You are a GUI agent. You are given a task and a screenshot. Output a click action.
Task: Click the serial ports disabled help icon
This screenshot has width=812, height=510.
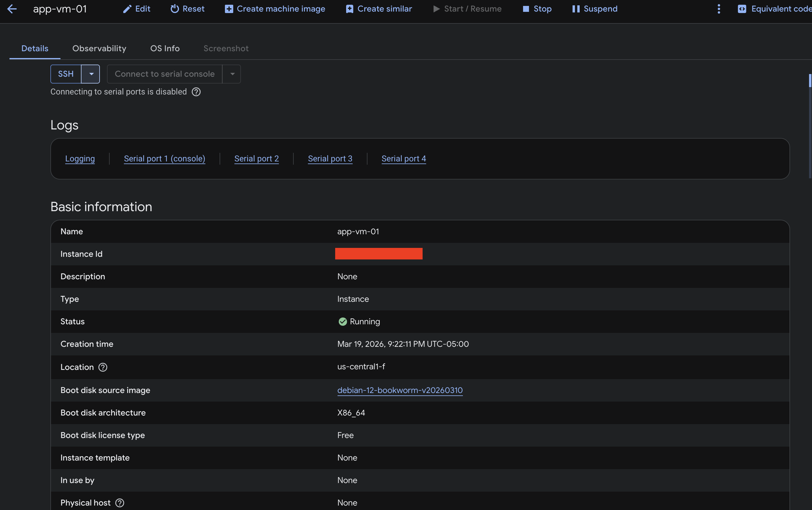click(x=196, y=92)
